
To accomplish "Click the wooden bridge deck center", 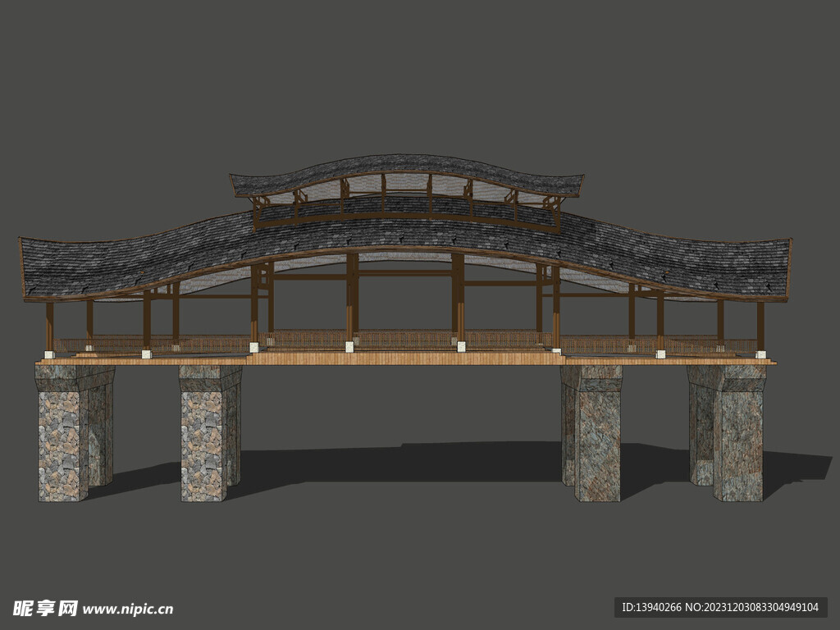I will [x=406, y=358].
